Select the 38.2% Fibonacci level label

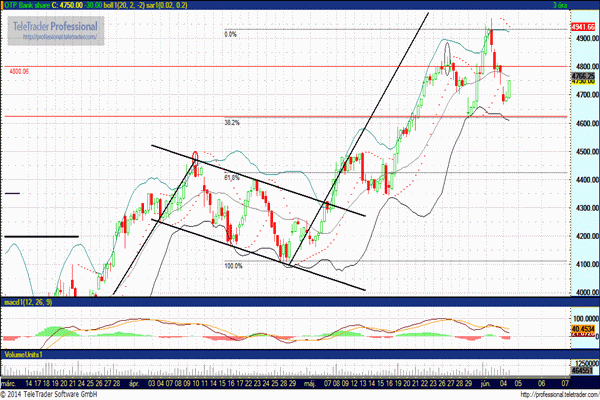[x=232, y=122]
